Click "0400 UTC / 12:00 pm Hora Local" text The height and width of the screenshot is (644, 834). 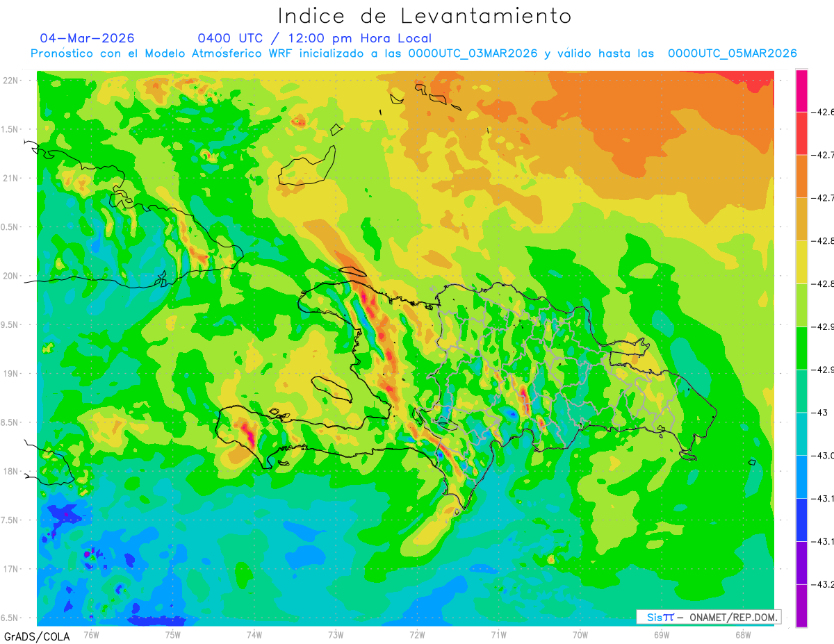tap(314, 38)
